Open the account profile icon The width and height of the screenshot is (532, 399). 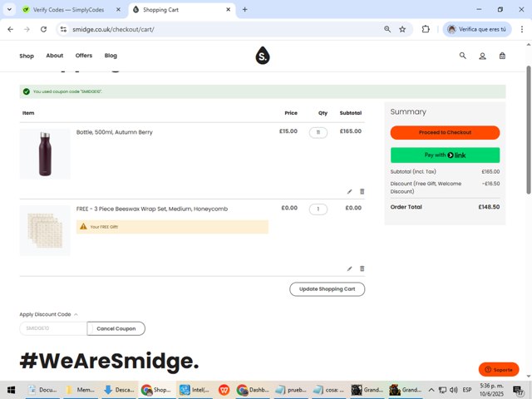click(482, 56)
